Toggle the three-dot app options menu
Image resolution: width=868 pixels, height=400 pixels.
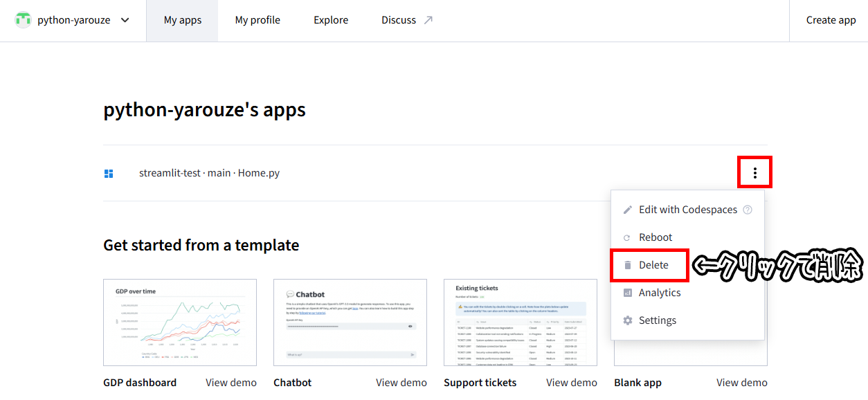click(x=754, y=173)
